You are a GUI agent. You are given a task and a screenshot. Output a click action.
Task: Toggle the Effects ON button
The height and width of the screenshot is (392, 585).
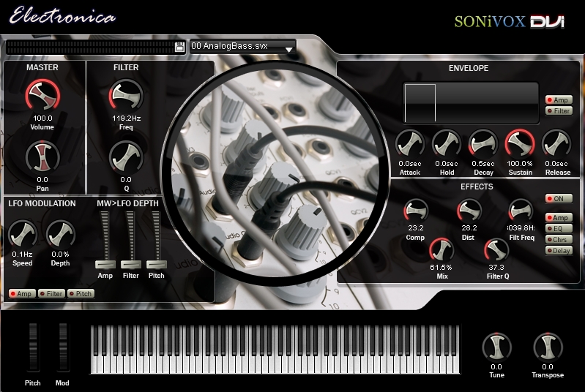click(559, 199)
